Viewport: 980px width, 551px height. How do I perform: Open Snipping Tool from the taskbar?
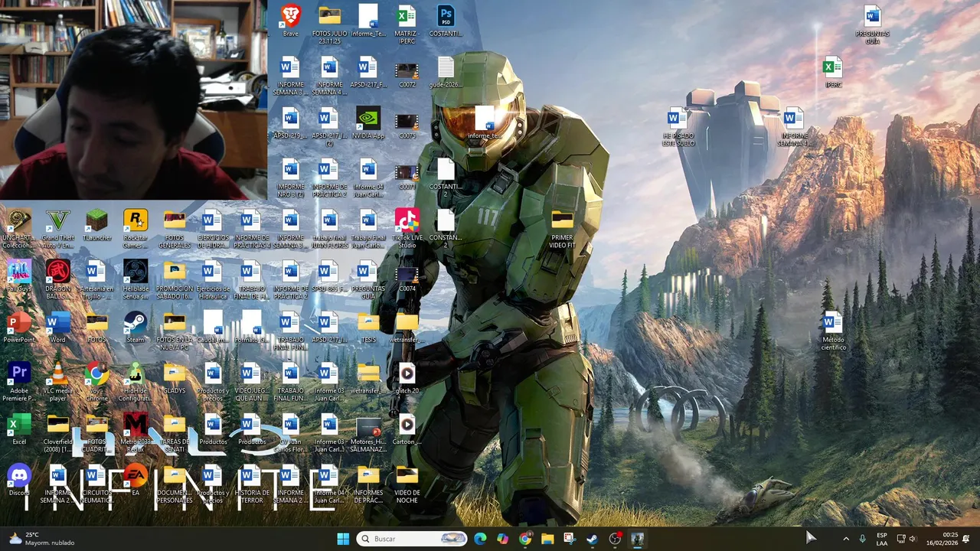[x=570, y=539]
